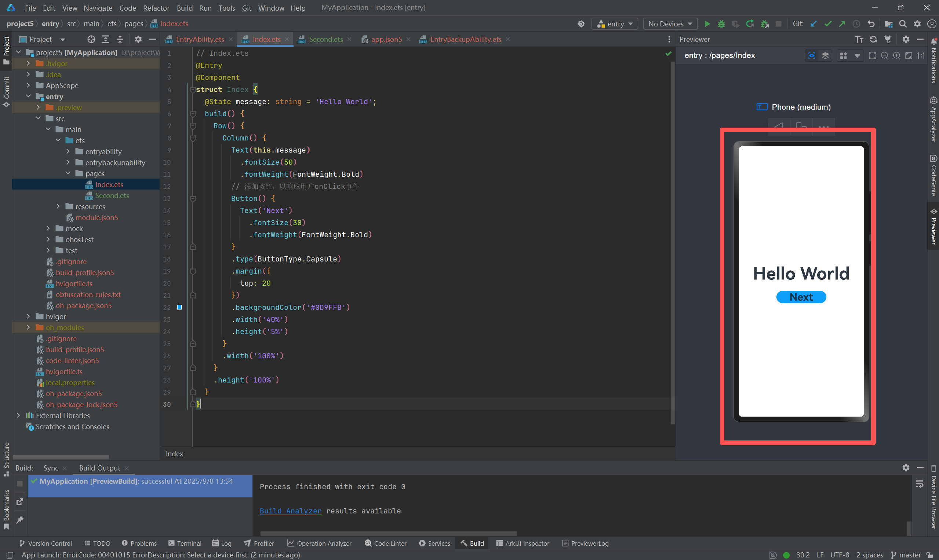Toggle fit-to-window preview icon
The width and height of the screenshot is (939, 560).
pos(909,55)
